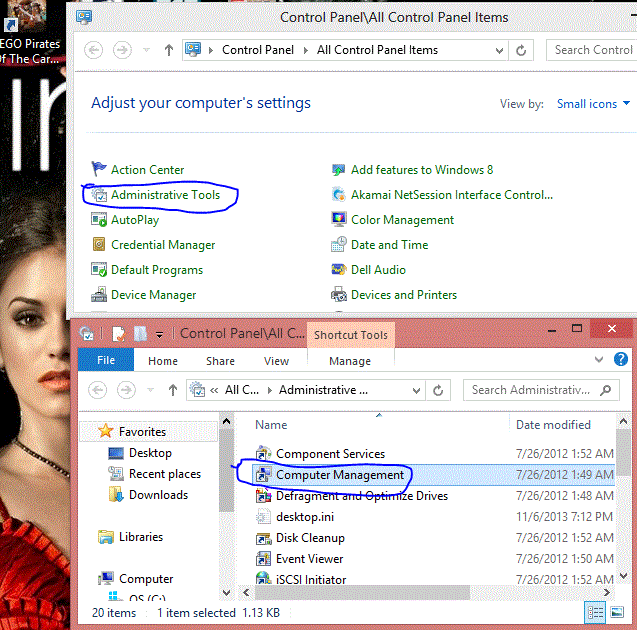This screenshot has width=637, height=630.
Task: Open Date and Time clock icon
Action: point(338,245)
